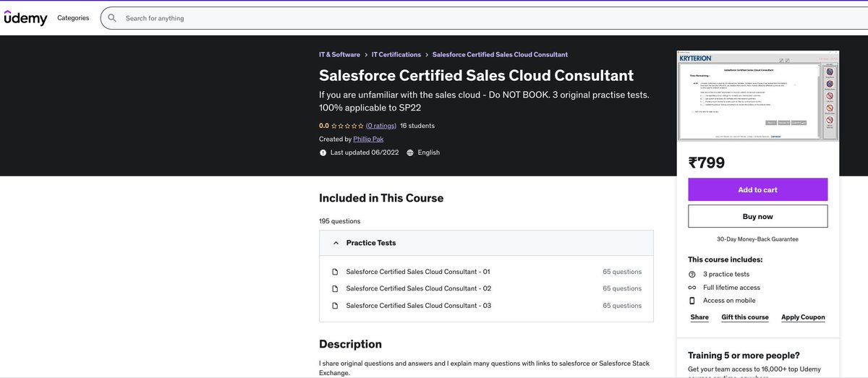Click the clock icon beside Last updated
Screen dimensions: 868x378
pos(323,153)
